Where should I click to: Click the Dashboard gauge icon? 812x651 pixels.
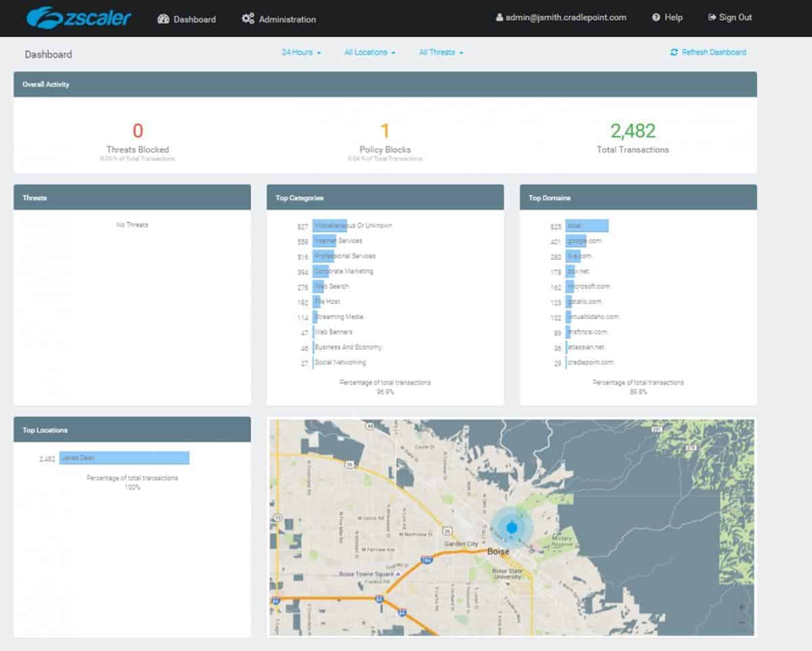tap(163, 19)
